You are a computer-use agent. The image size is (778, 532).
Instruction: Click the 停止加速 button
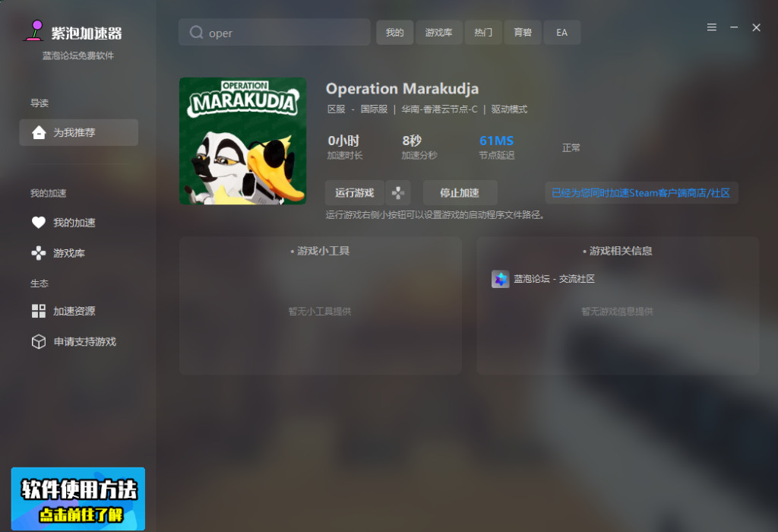pyautogui.click(x=460, y=192)
